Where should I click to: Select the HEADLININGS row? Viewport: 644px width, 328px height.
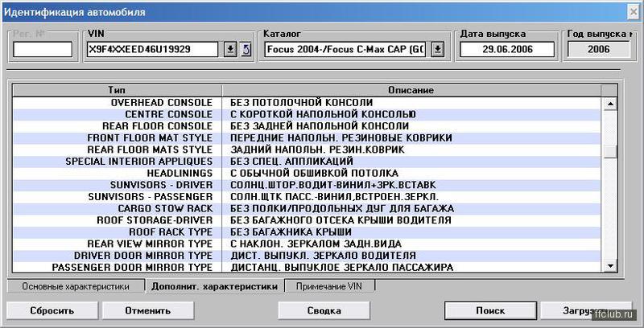coord(308,173)
